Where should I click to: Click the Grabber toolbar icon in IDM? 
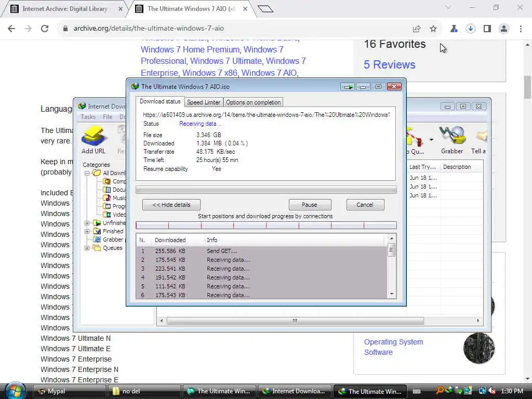point(452,140)
